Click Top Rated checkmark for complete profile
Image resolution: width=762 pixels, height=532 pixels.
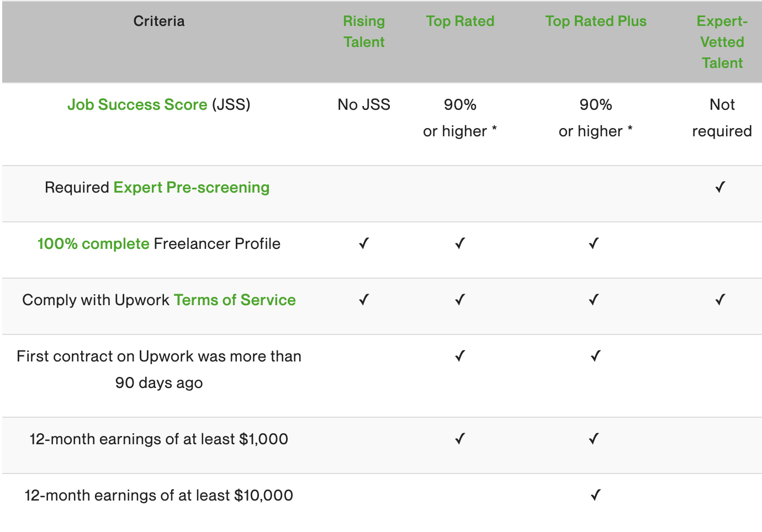tap(460, 244)
